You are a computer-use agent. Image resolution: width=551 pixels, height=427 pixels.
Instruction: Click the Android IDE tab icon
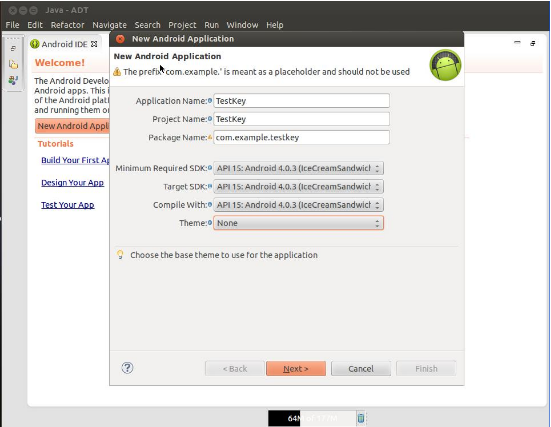tap(34, 44)
